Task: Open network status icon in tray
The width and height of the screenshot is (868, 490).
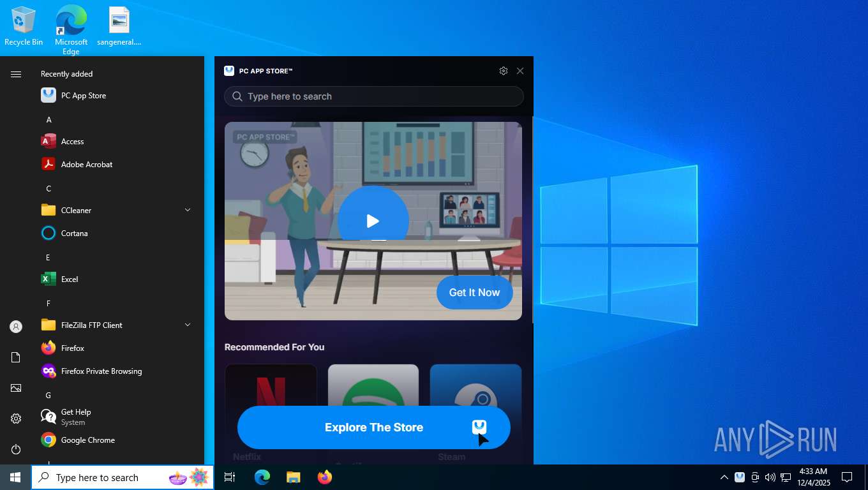Action: coord(786,477)
